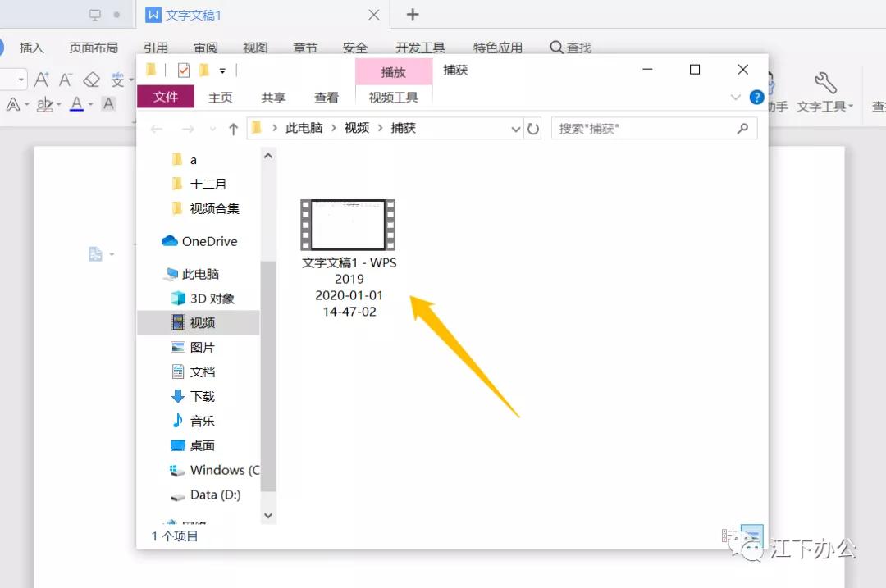Close the 文字文稿1 document tab

point(374,16)
